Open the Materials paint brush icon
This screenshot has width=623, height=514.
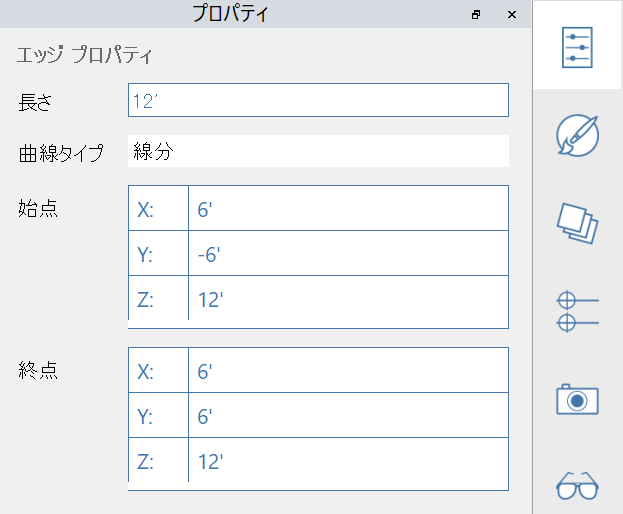pos(578,135)
